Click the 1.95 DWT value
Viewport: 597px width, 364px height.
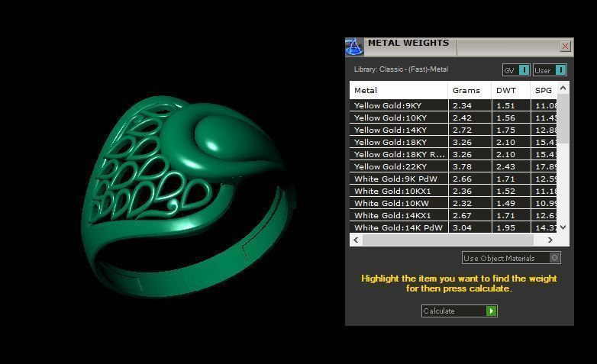(x=505, y=227)
